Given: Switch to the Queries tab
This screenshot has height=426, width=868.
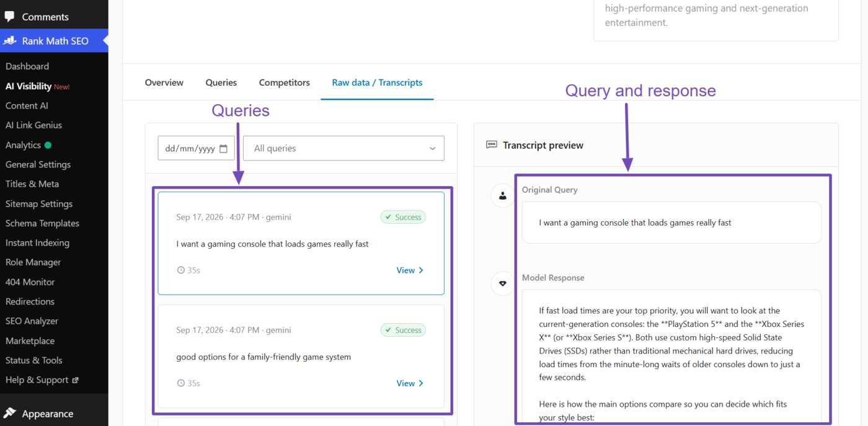Looking at the screenshot, I should [x=221, y=82].
